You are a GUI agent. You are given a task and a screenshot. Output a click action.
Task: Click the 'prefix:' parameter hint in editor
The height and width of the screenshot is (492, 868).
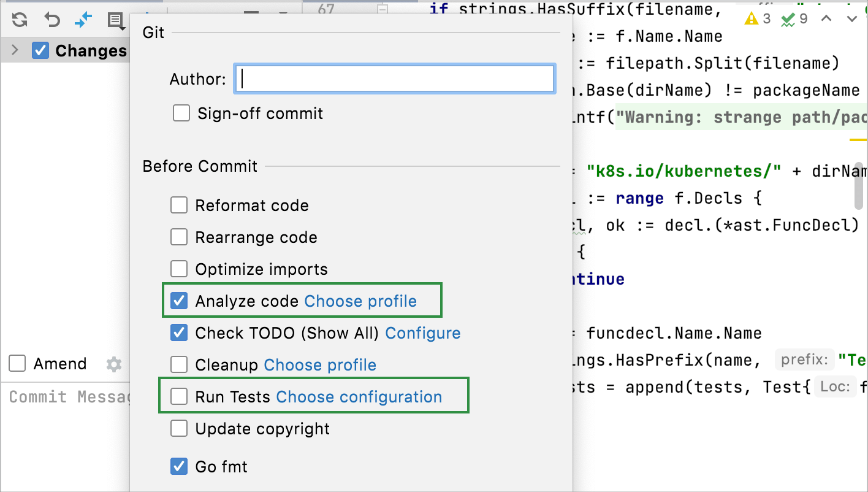pos(804,360)
